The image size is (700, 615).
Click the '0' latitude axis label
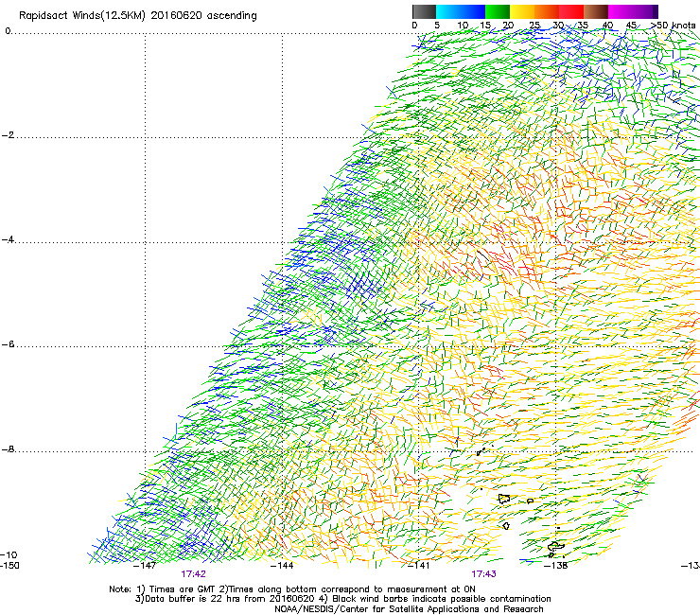(8, 31)
